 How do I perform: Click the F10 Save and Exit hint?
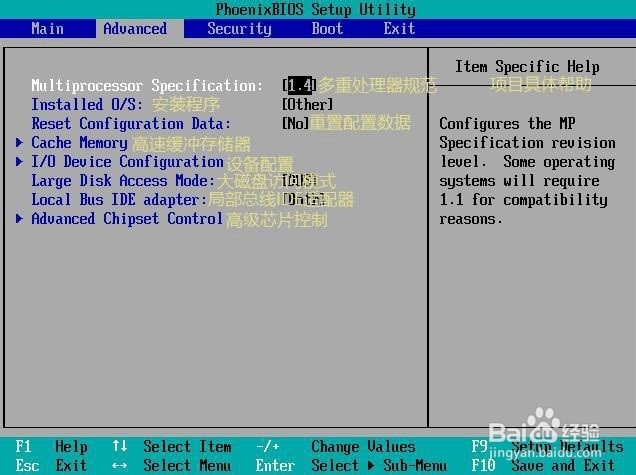click(544, 465)
